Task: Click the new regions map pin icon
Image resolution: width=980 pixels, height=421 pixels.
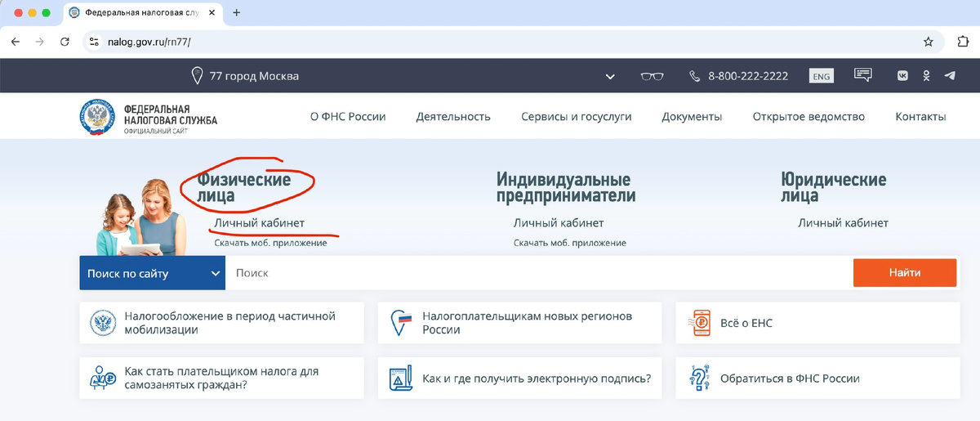Action: click(400, 323)
